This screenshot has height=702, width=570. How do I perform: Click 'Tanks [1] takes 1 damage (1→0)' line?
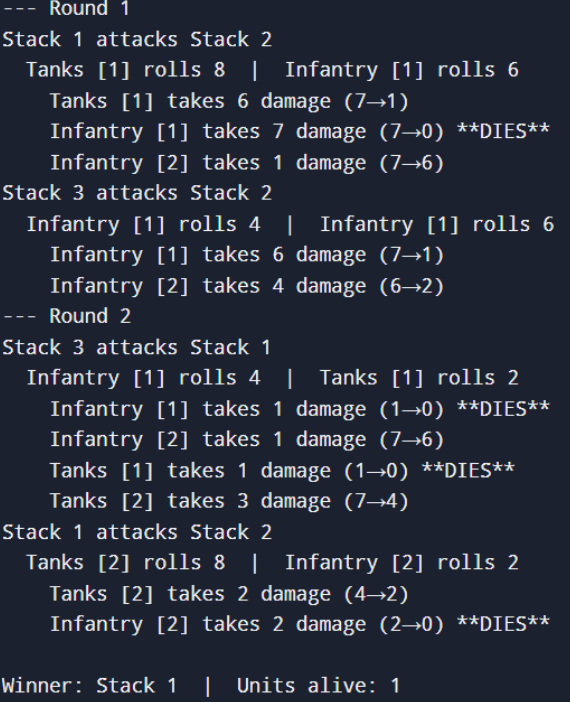[x=282, y=471]
